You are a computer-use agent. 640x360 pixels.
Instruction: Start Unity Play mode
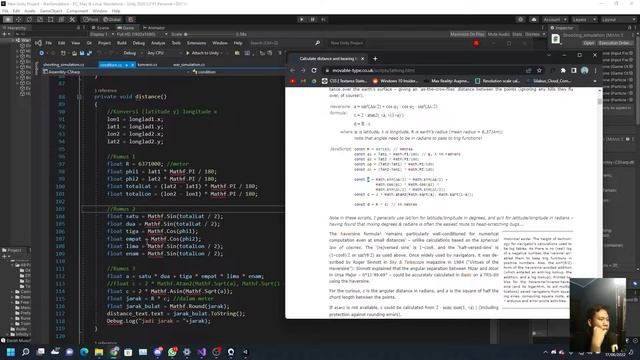click(x=302, y=19)
